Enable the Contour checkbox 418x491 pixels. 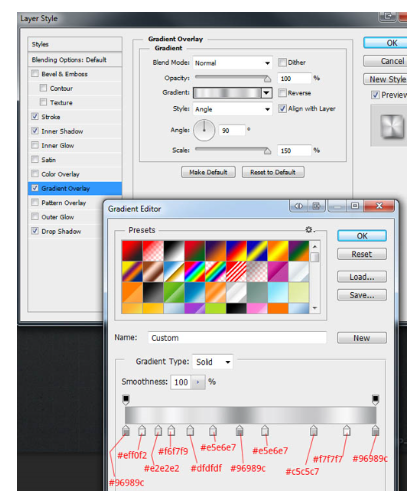[43, 88]
